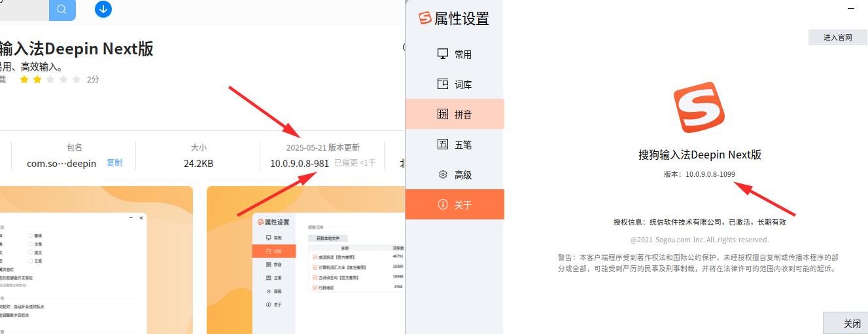Click the @2021 Sogou.com copyright text
Screen dimensions: 868x334
pos(699,240)
